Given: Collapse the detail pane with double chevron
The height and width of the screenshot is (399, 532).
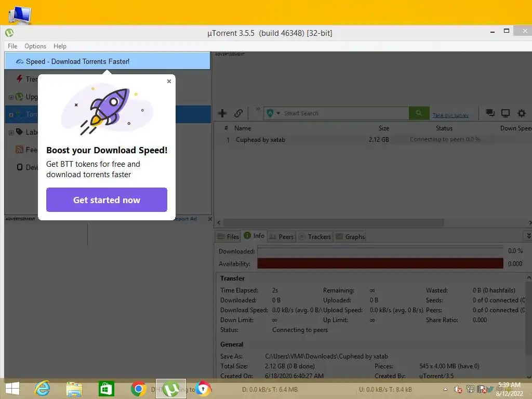Looking at the screenshot, I should pyautogui.click(x=528, y=235).
